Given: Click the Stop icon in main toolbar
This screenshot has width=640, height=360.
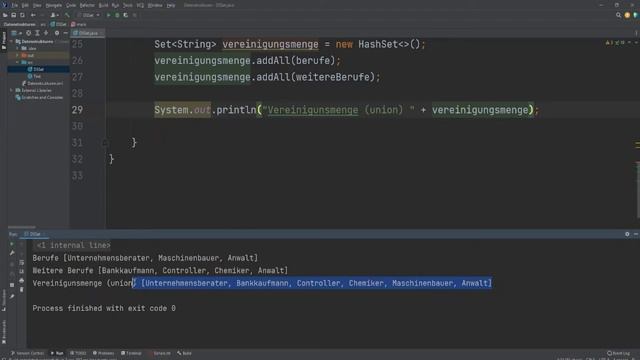Looking at the screenshot, I should click(135, 15).
